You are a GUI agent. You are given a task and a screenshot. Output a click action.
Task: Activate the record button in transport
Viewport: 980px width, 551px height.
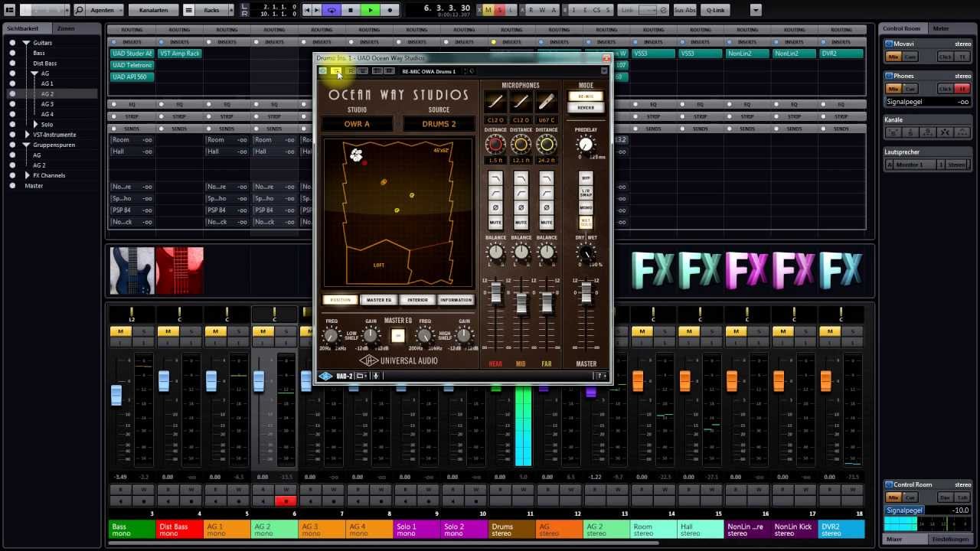pos(390,10)
